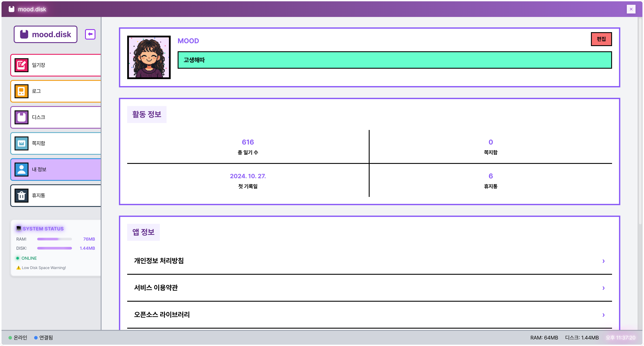Click the floppy icon in the mood.disk logo
The height and width of the screenshot is (346, 644).
tap(24, 34)
